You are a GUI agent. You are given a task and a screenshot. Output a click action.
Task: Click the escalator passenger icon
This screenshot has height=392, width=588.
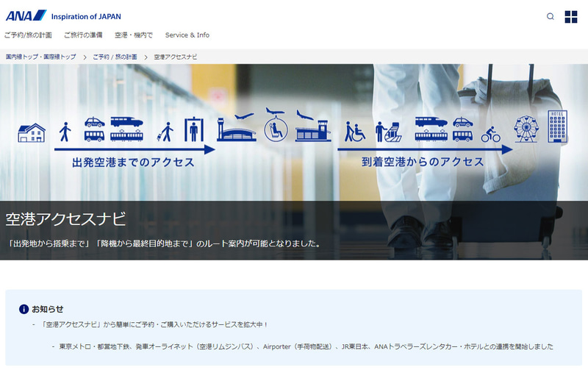pos(389,132)
